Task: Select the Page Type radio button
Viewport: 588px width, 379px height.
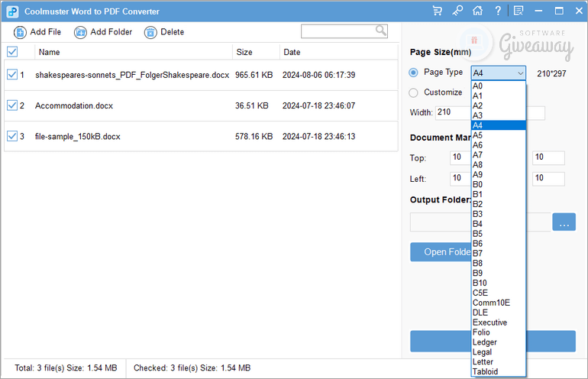Action: click(413, 73)
